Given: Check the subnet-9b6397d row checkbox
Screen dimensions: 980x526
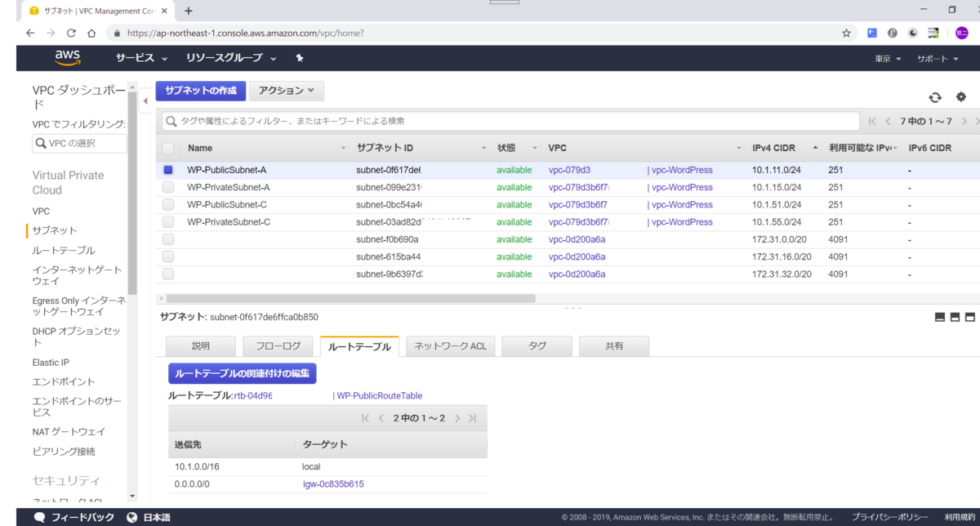Looking at the screenshot, I should pyautogui.click(x=168, y=274).
